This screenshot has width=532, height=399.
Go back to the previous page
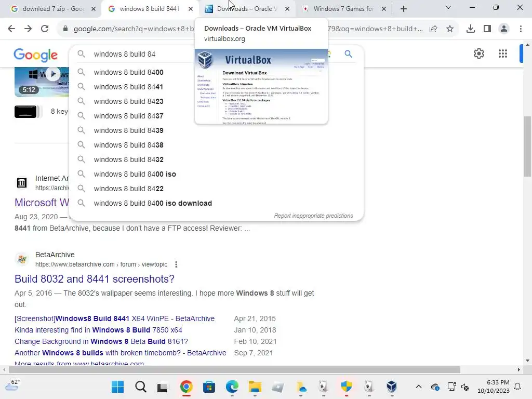click(11, 29)
